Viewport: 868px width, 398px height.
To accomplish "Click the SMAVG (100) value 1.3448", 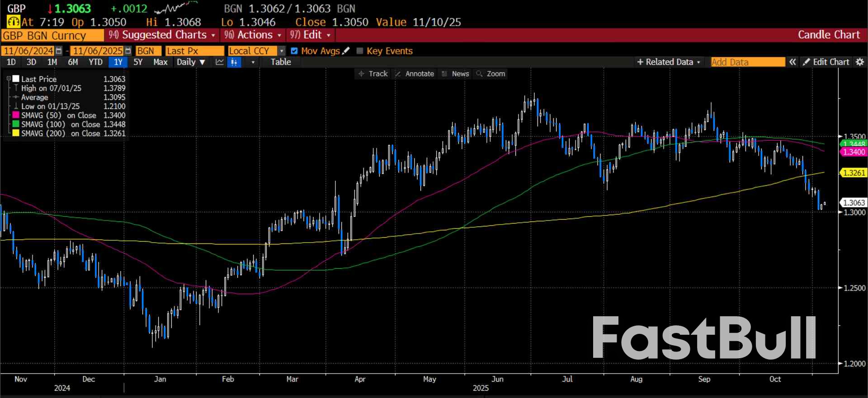I will (114, 124).
